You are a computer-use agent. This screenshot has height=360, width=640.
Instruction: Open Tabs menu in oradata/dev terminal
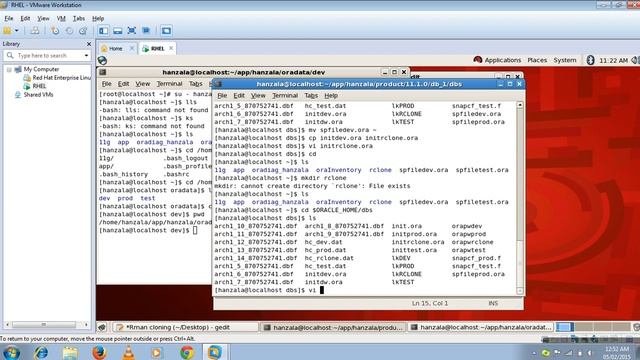[x=196, y=84]
